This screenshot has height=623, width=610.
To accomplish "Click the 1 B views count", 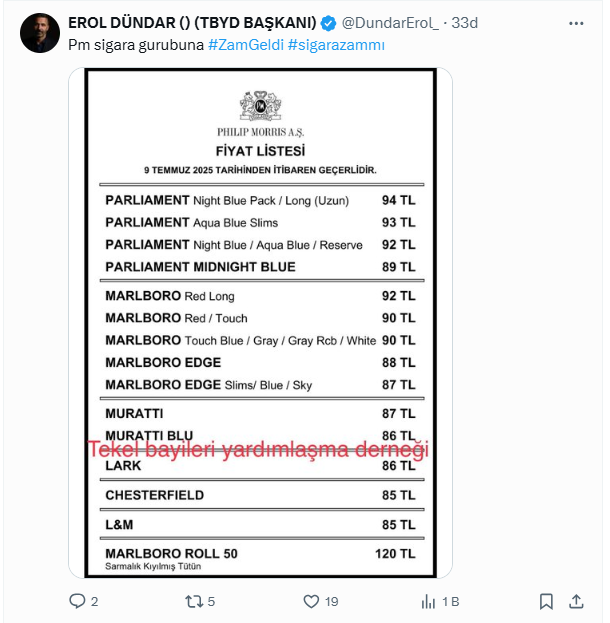I will click(x=451, y=602).
